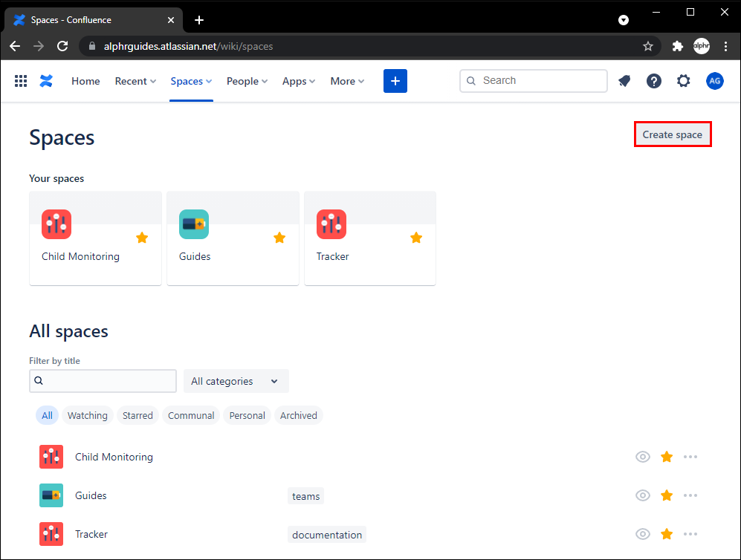Image resolution: width=741 pixels, height=560 pixels.
Task: Toggle the watch eye for the Guides row
Action: 643,495
